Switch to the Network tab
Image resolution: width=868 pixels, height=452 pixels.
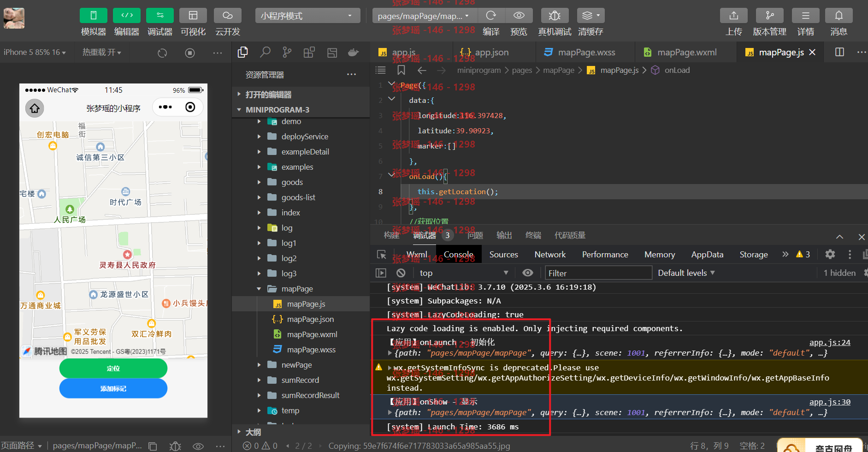point(550,255)
